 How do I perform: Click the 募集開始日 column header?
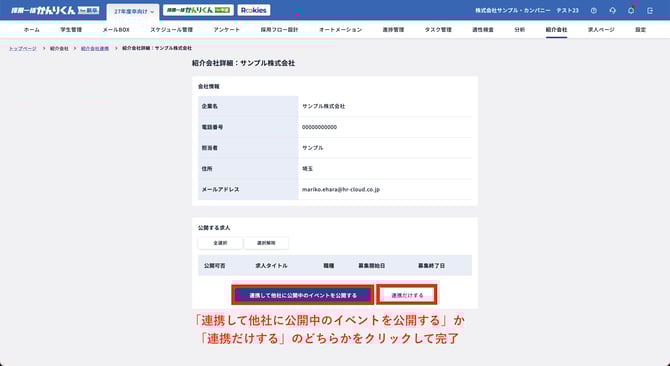point(372,266)
